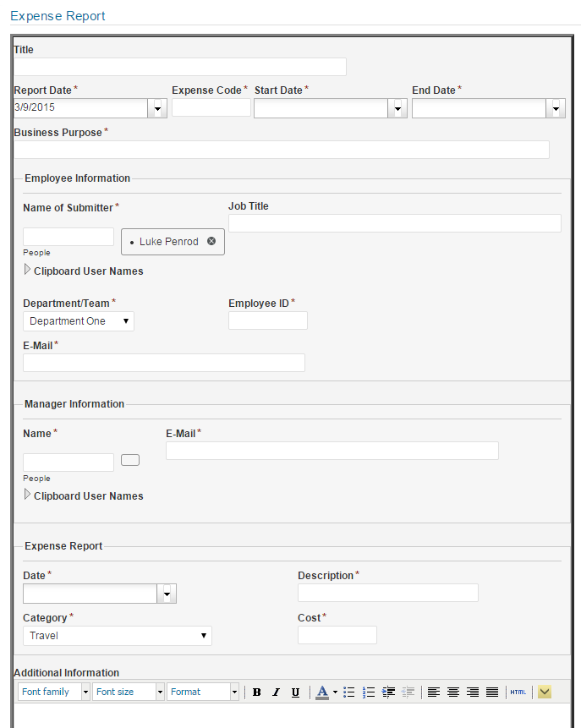This screenshot has height=728, width=581.
Task: Insert a bulleted list
Action: pos(348,692)
